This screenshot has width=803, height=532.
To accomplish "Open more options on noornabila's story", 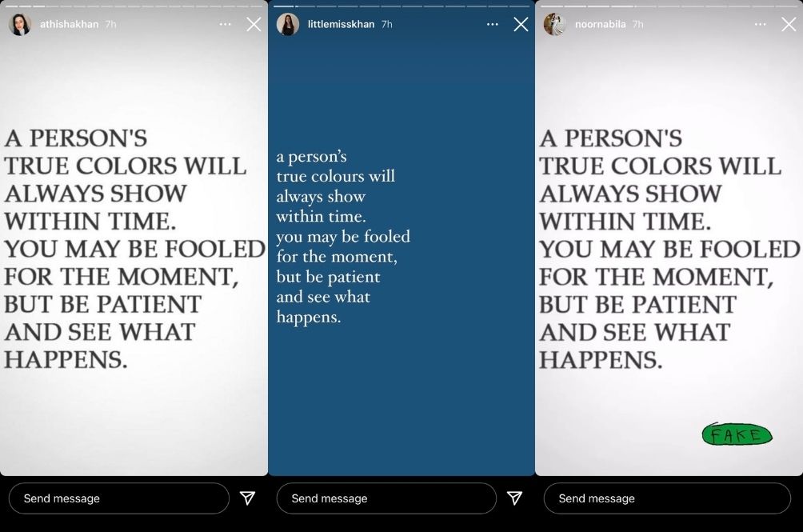I will tap(761, 24).
